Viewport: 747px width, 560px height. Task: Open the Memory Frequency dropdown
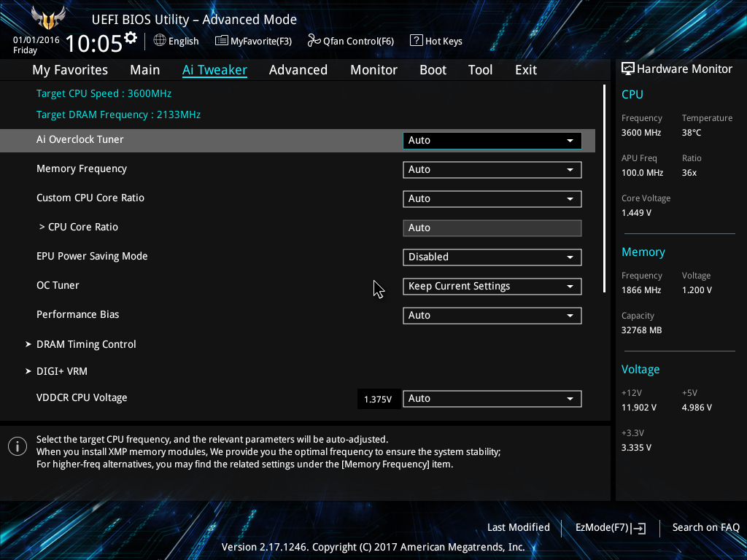[492, 169]
